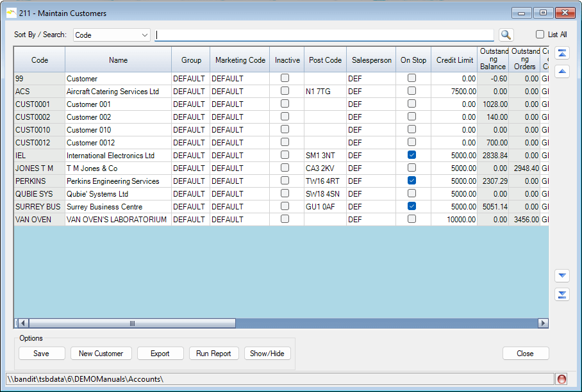Tick Inactive checkbox for Aircraft Catering Services
The image size is (582, 392).
tap(285, 91)
